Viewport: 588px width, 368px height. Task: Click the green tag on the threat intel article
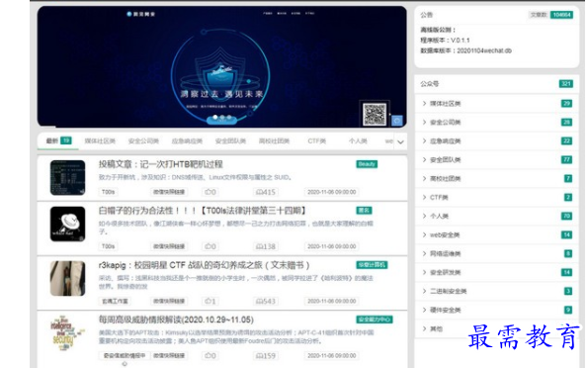pyautogui.click(x=375, y=320)
